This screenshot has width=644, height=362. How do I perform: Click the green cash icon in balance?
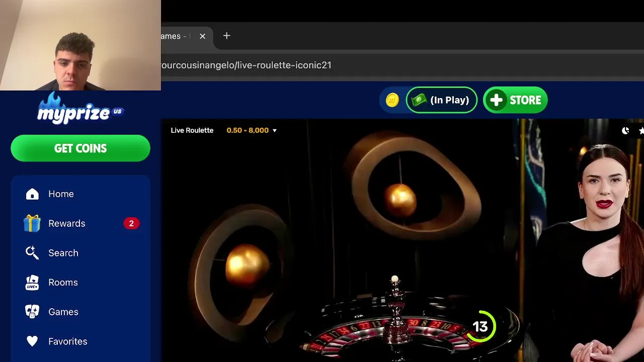[x=419, y=100]
